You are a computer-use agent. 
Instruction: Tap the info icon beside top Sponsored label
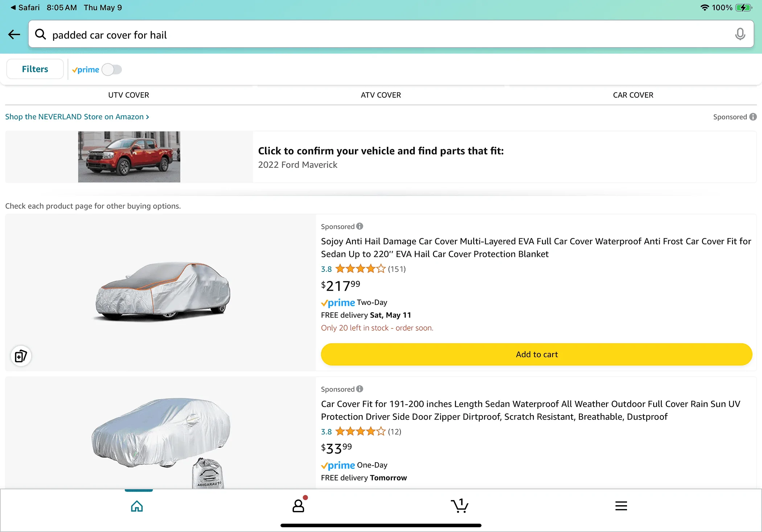[x=753, y=117]
